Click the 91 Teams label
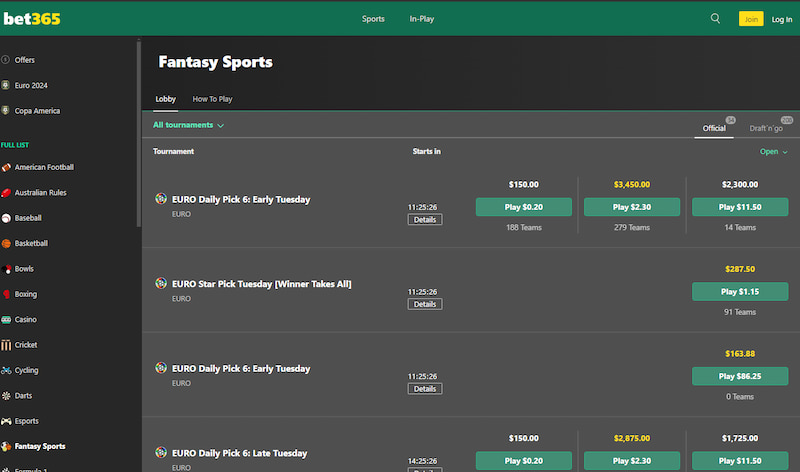The height and width of the screenshot is (472, 800). coord(740,312)
